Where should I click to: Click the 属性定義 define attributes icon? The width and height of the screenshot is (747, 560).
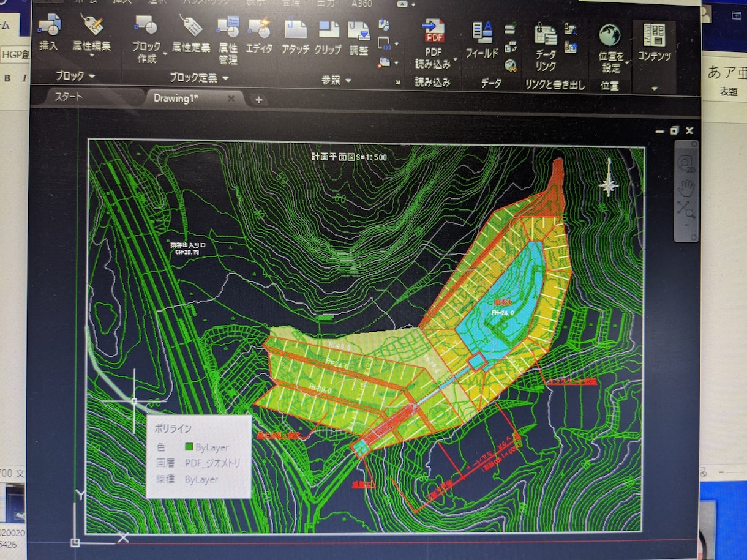[190, 27]
